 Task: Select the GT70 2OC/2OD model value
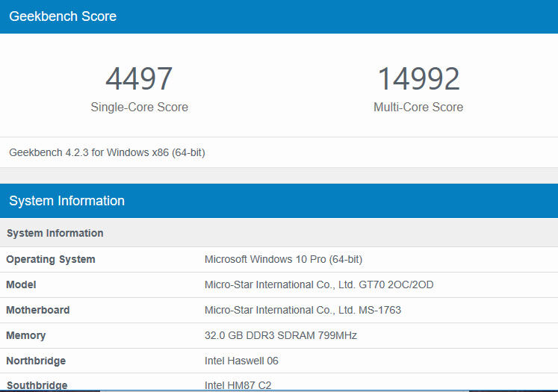coord(319,285)
